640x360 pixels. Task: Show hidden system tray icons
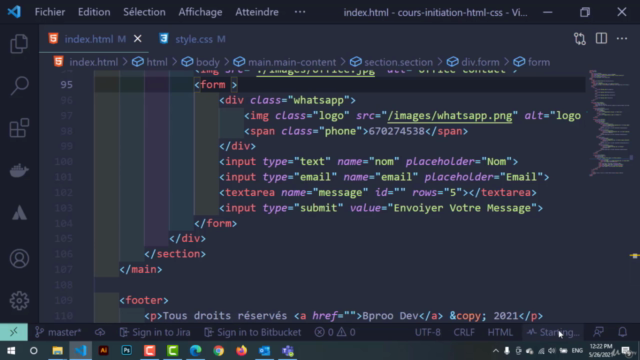[496, 351]
